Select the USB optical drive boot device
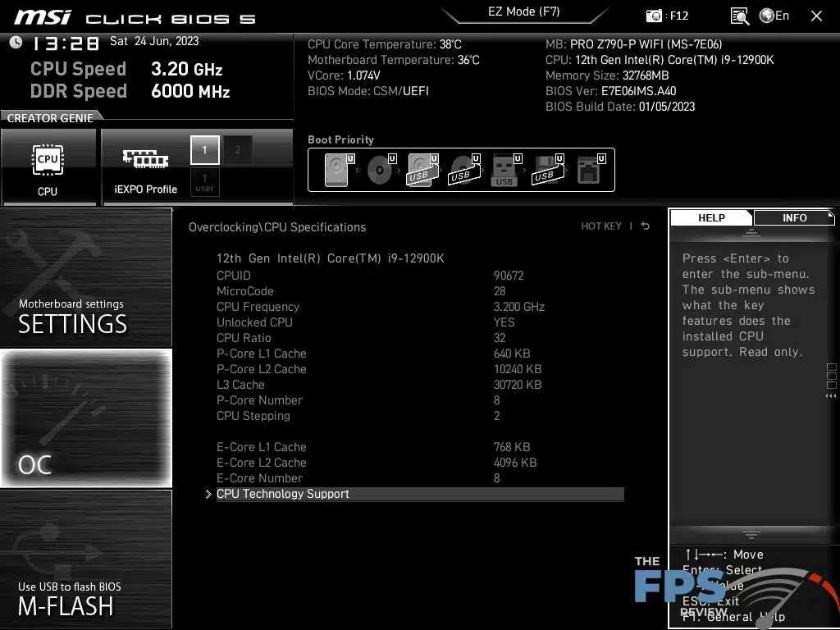This screenshot has width=840, height=630. (464, 170)
